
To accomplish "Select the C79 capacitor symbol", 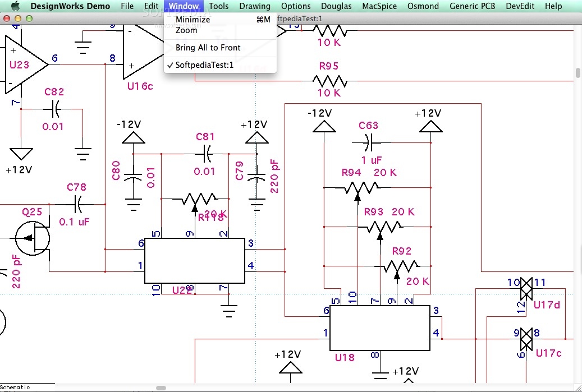I will (256, 178).
